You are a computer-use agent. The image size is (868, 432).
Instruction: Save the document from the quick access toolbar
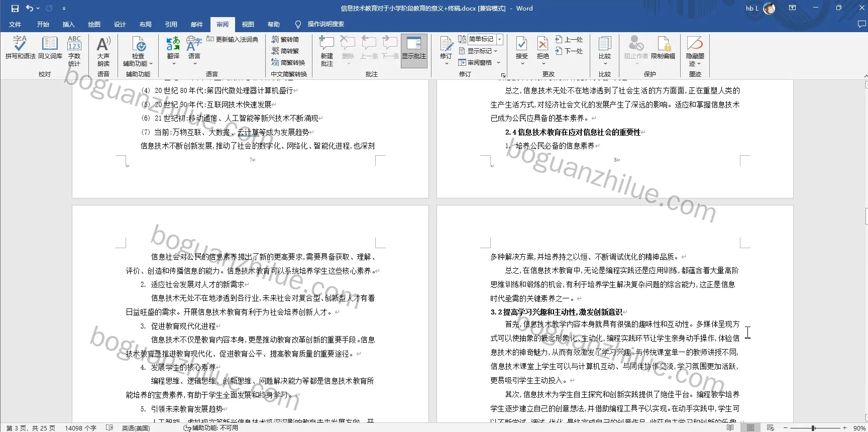[x=15, y=8]
